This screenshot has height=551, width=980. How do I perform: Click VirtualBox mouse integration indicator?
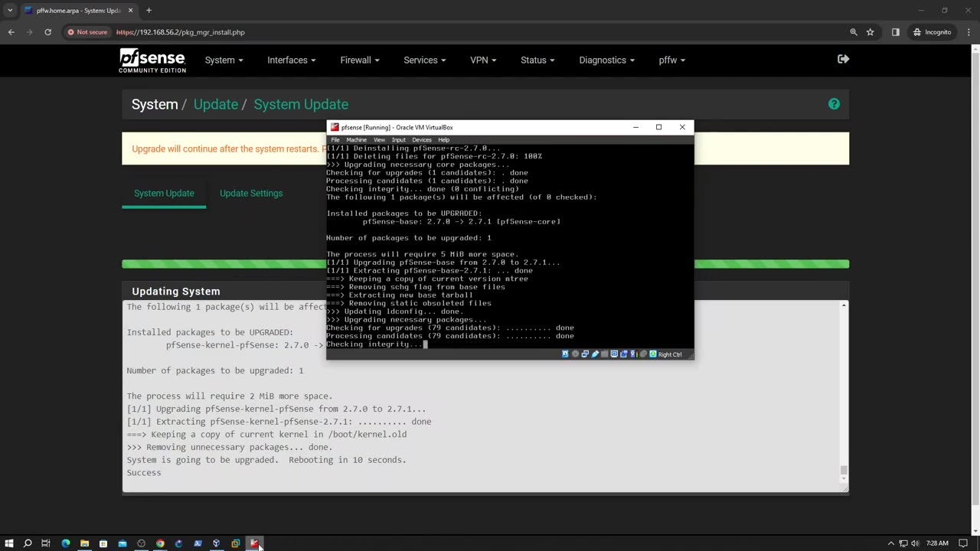643,354
